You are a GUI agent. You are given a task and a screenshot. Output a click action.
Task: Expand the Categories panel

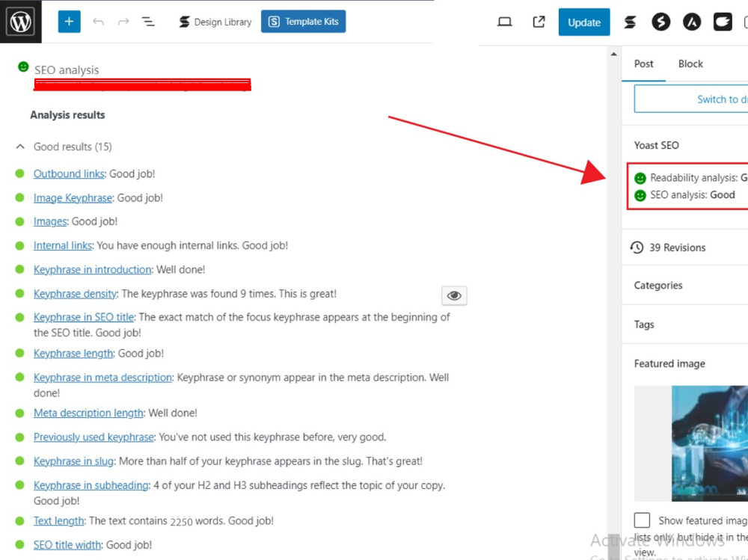(685, 286)
